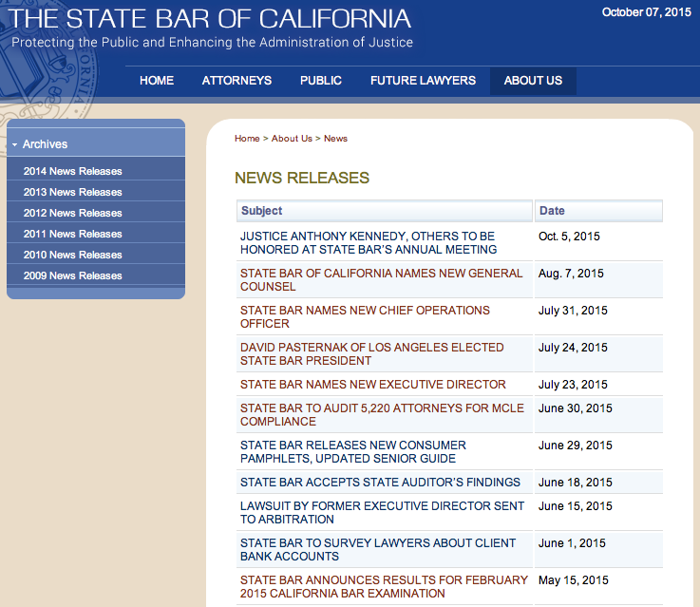
Task: Click the NEWS RELEASES page heading
Action: point(302,178)
